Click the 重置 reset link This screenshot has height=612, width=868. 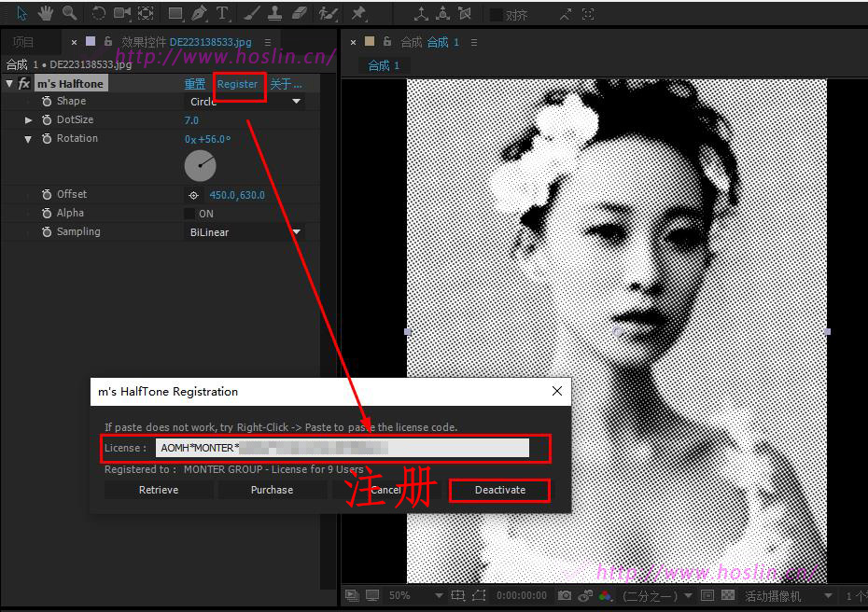coord(194,84)
